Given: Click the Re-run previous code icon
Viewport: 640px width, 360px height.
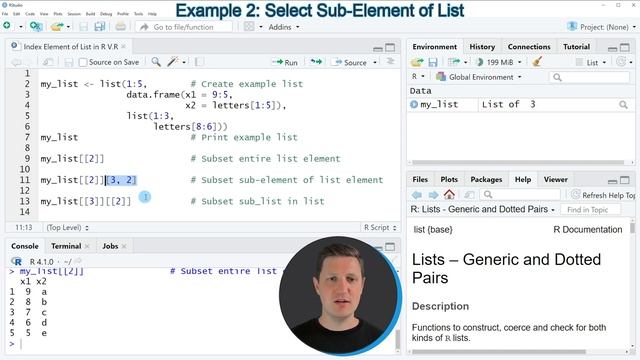Looking at the screenshot, I should 316,62.
